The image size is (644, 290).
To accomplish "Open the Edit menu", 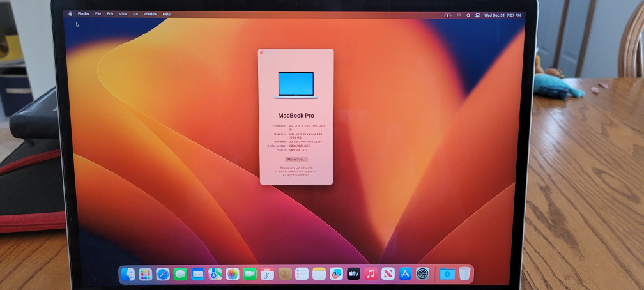I will [110, 14].
